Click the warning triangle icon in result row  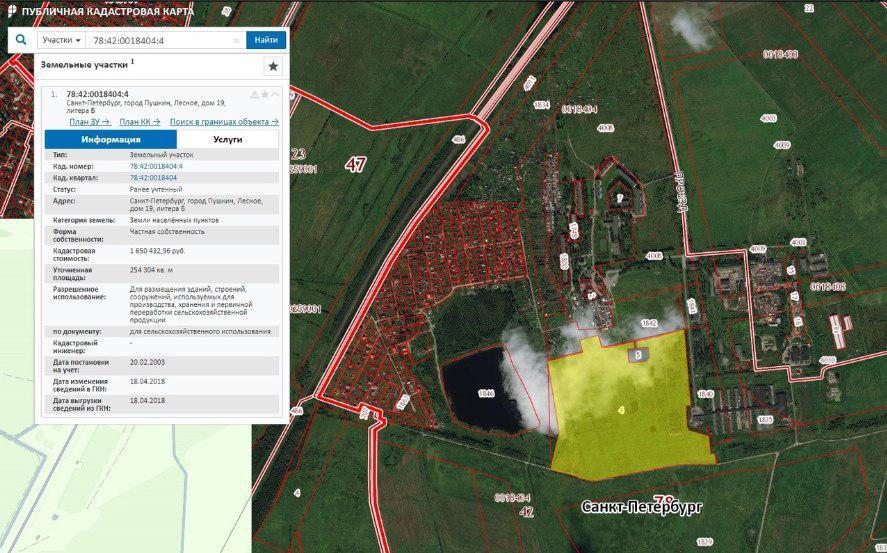[x=255, y=94]
